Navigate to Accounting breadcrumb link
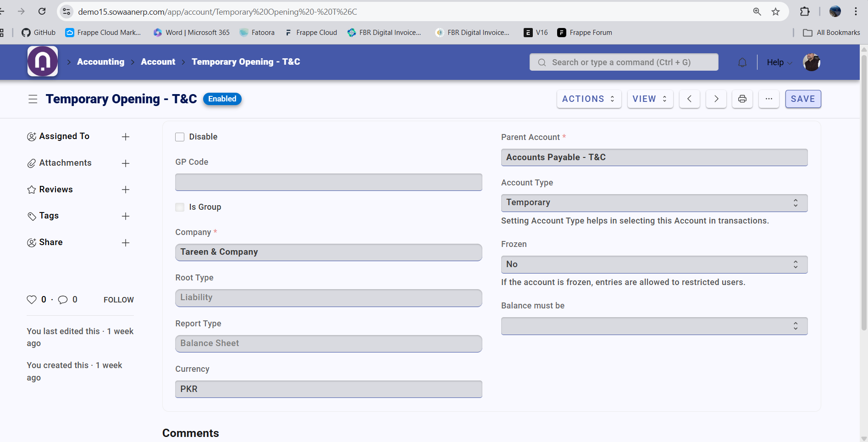The width and height of the screenshot is (868, 442). tap(100, 62)
